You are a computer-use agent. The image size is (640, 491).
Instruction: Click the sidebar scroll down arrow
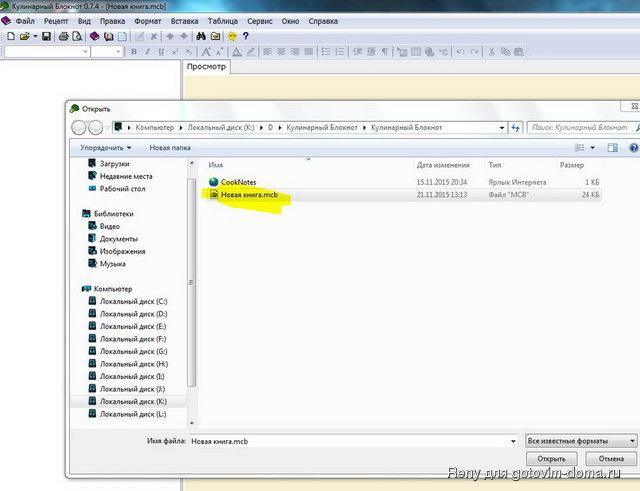pos(192,423)
